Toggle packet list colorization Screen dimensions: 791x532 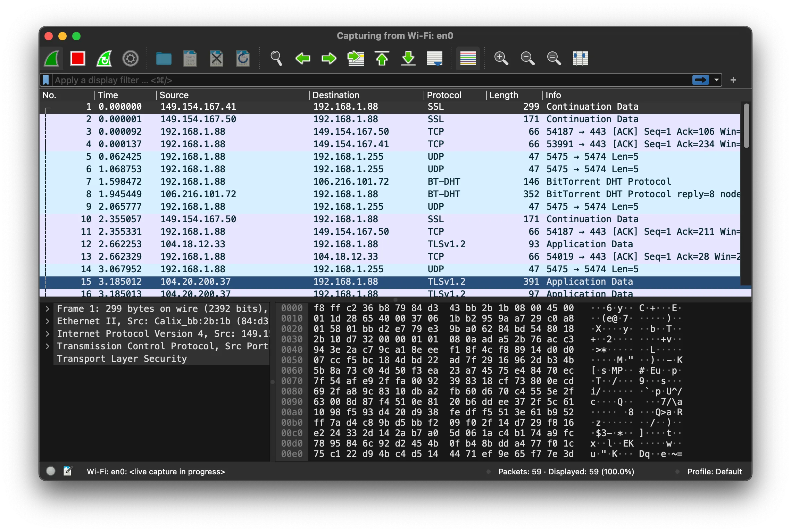click(x=468, y=58)
